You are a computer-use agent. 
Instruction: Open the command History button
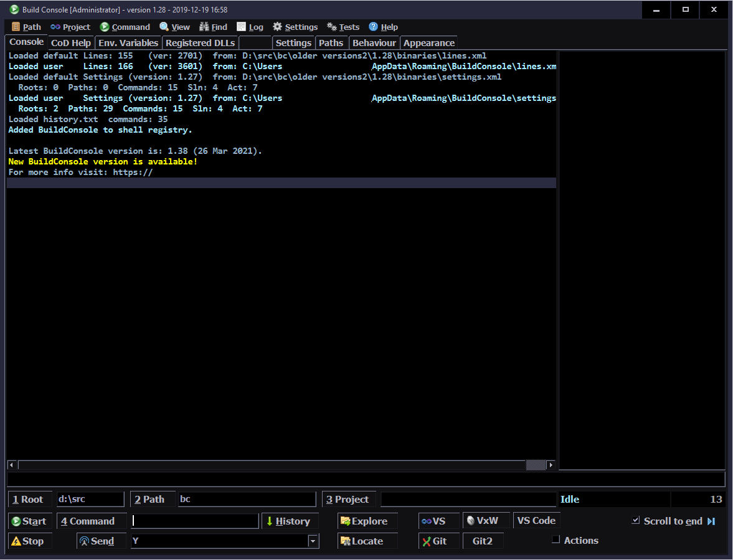tap(290, 521)
